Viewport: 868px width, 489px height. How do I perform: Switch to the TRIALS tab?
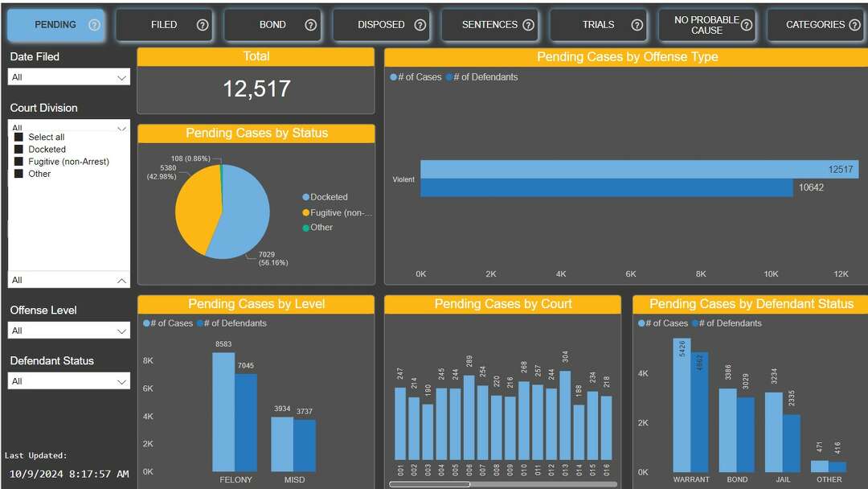tap(599, 25)
